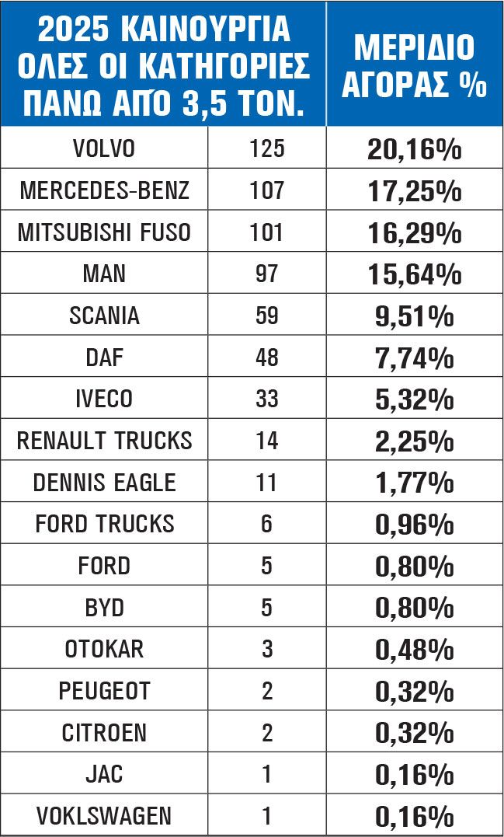The width and height of the screenshot is (504, 837).
Task: Select the VOKLSWAGEN row label
Action: 104,817
